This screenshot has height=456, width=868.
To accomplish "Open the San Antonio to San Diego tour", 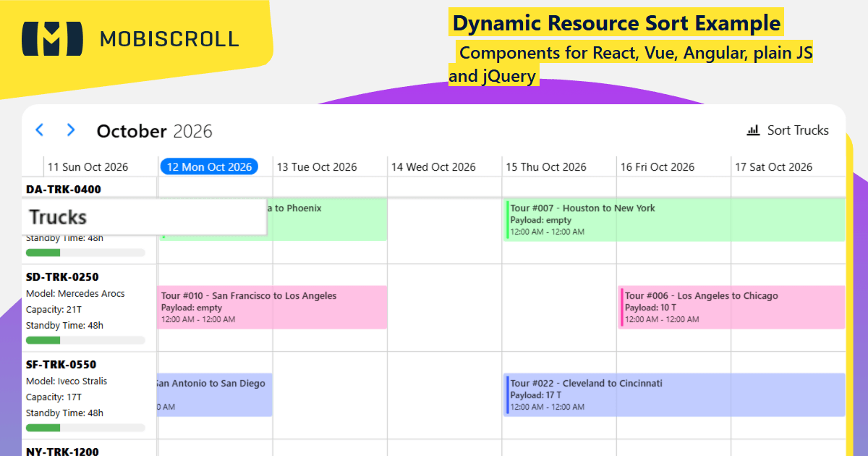I will click(215, 395).
